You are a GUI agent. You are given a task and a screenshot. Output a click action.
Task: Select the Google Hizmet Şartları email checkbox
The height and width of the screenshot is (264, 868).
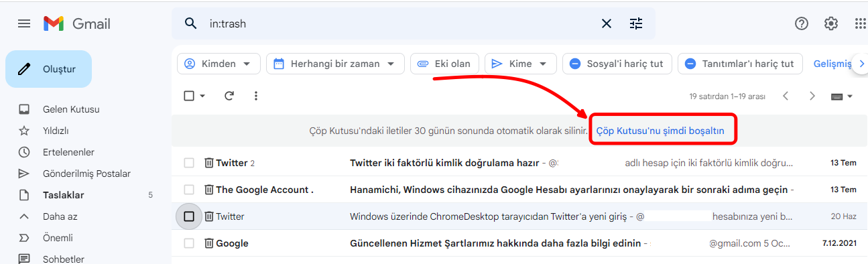tap(189, 243)
